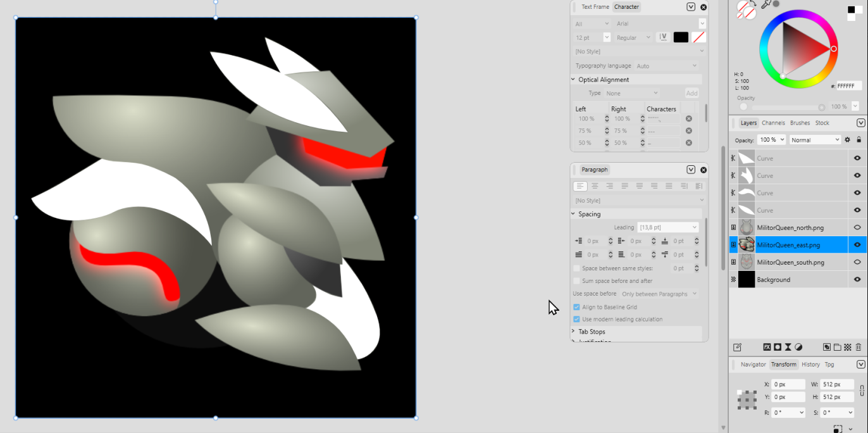Image resolution: width=868 pixels, height=433 pixels.
Task: Open the Layer Effects FX dialog
Action: point(767,347)
